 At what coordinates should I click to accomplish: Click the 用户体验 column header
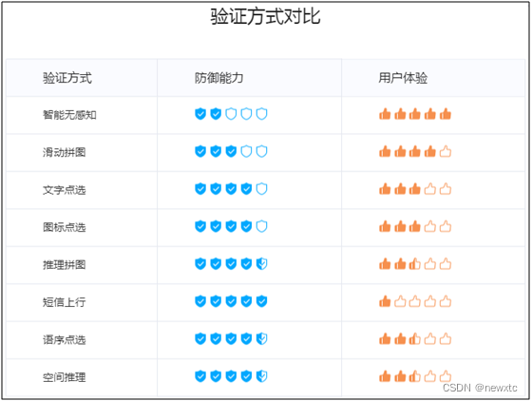[x=403, y=78]
